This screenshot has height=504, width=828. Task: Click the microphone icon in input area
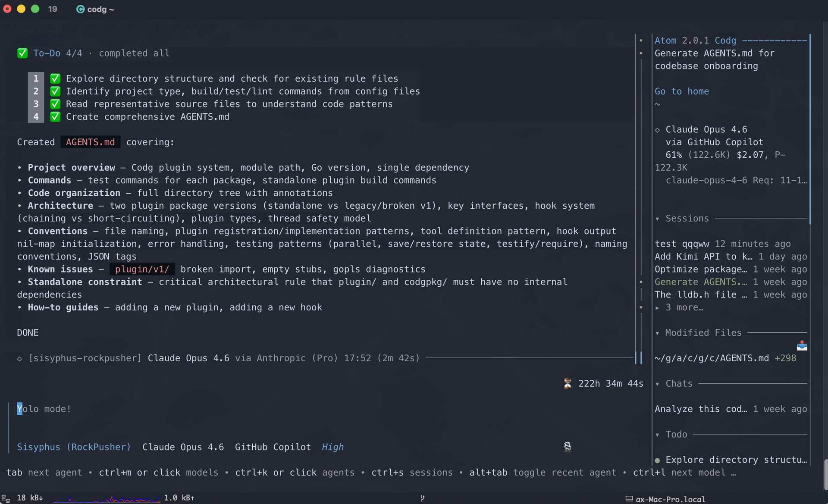[x=568, y=447]
